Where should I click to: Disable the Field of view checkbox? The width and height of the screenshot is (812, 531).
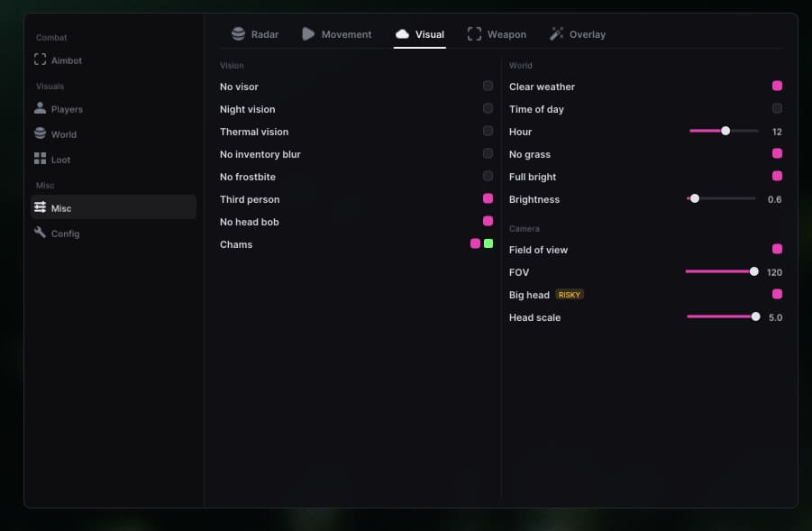778,249
